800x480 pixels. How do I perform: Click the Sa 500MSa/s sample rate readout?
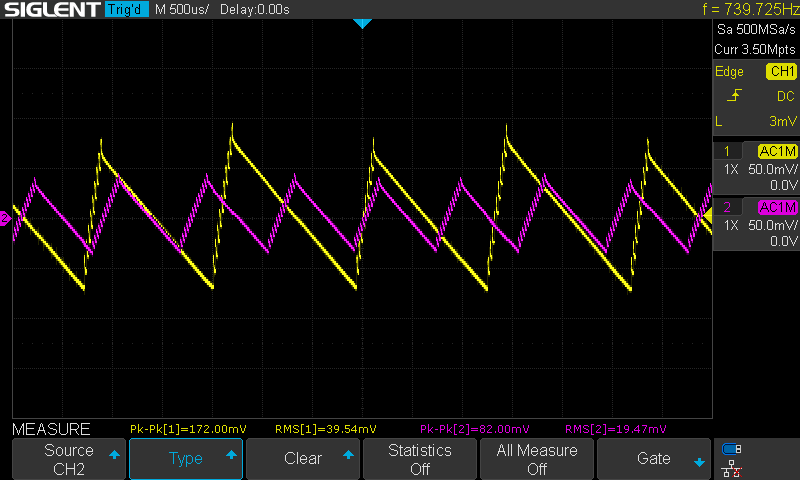tap(756, 30)
